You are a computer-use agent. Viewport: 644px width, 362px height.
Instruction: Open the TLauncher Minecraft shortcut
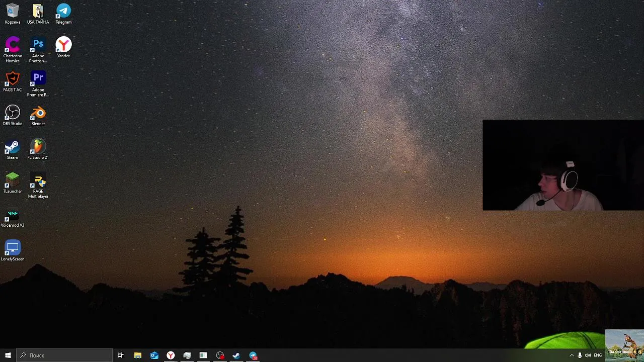coord(13,183)
